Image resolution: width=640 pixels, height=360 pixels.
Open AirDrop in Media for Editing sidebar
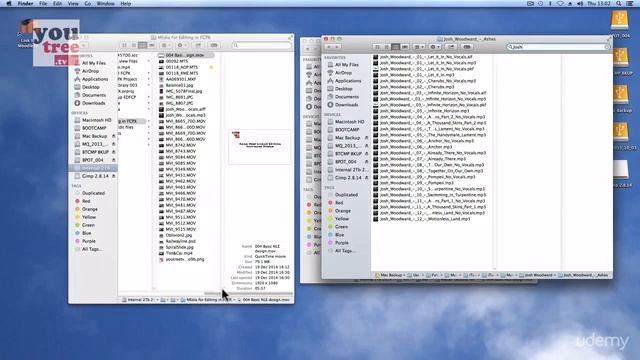[x=90, y=71]
